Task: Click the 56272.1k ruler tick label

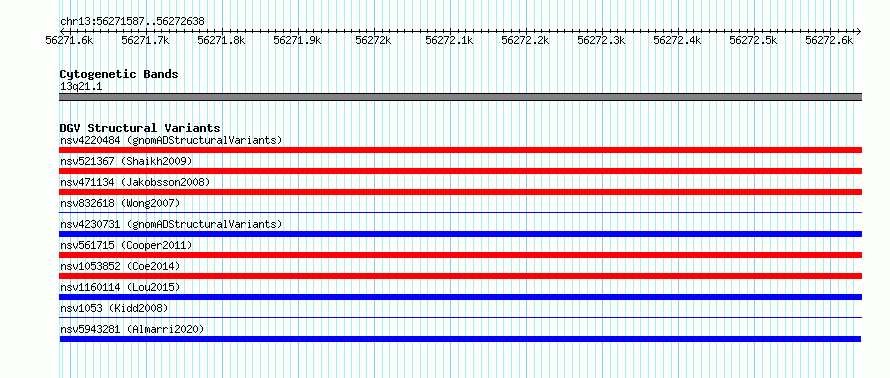Action: (450, 41)
